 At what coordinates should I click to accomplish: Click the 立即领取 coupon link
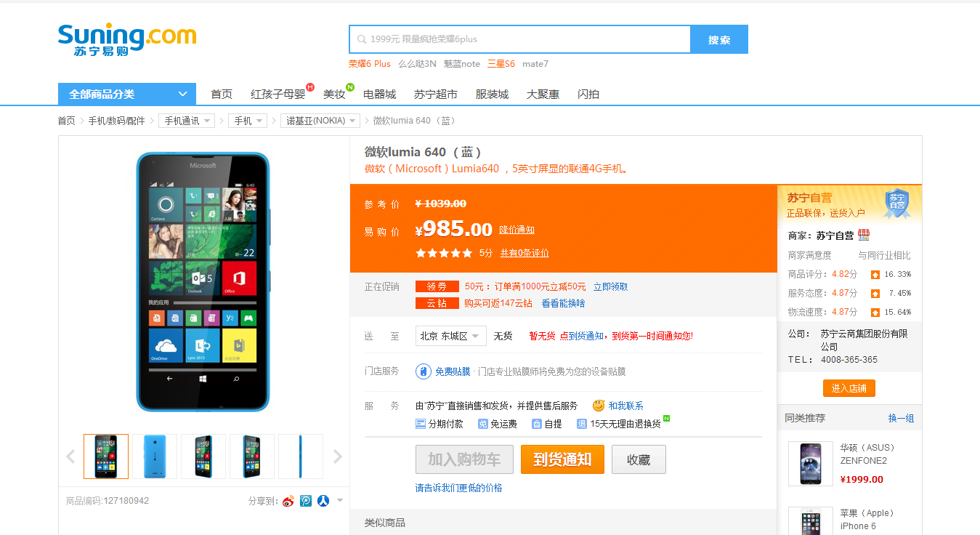(x=610, y=286)
